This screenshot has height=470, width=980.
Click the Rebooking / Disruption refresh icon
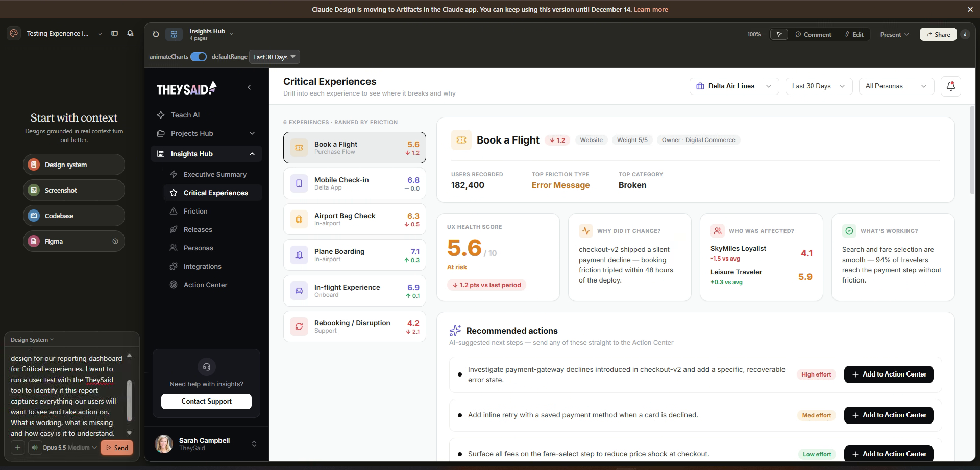[299, 326]
